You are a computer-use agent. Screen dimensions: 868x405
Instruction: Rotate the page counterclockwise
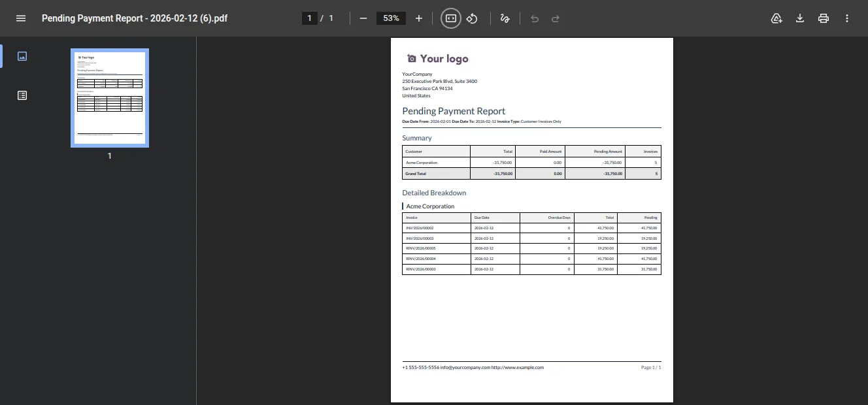click(x=472, y=18)
